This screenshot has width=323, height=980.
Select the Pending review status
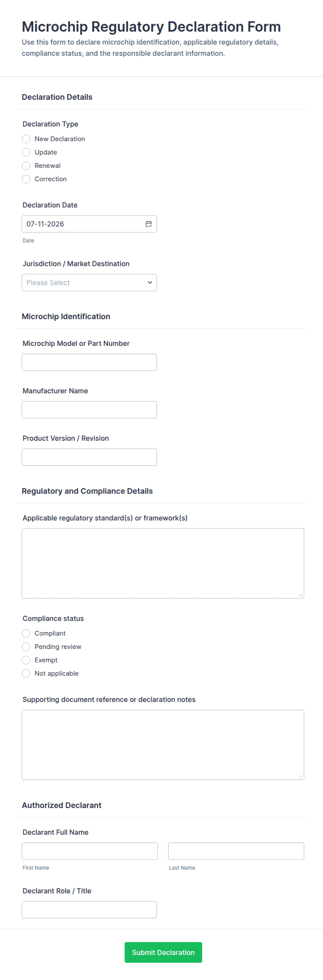tap(26, 647)
